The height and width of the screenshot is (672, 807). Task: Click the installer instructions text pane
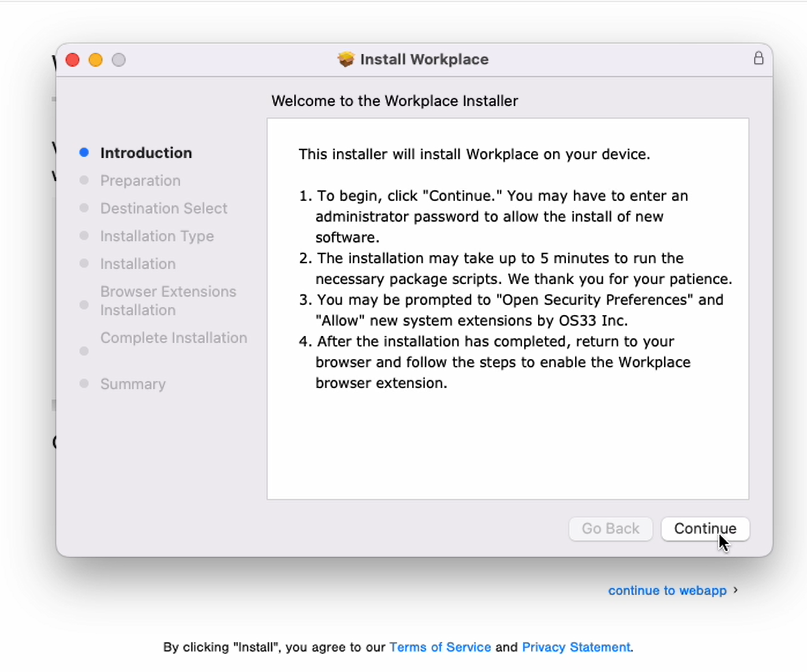[507, 439]
